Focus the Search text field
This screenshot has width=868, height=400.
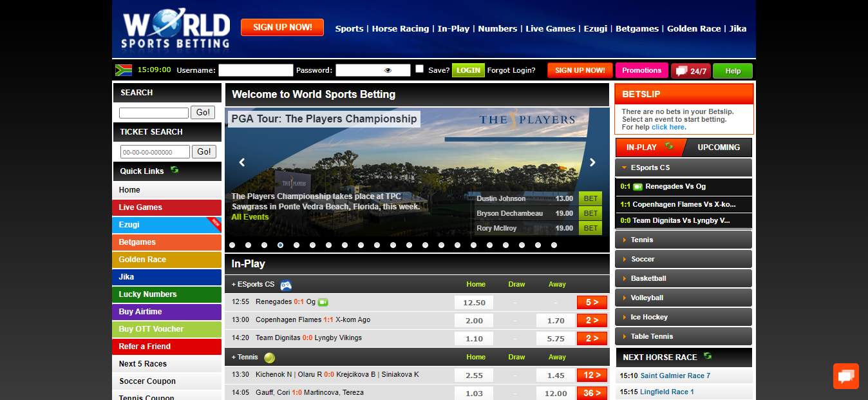[x=154, y=113]
